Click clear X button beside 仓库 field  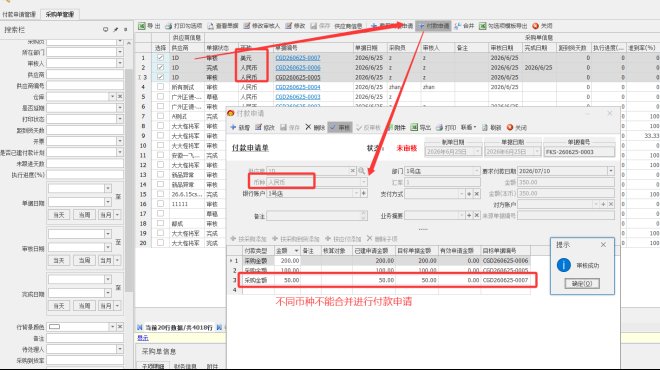click(x=120, y=97)
